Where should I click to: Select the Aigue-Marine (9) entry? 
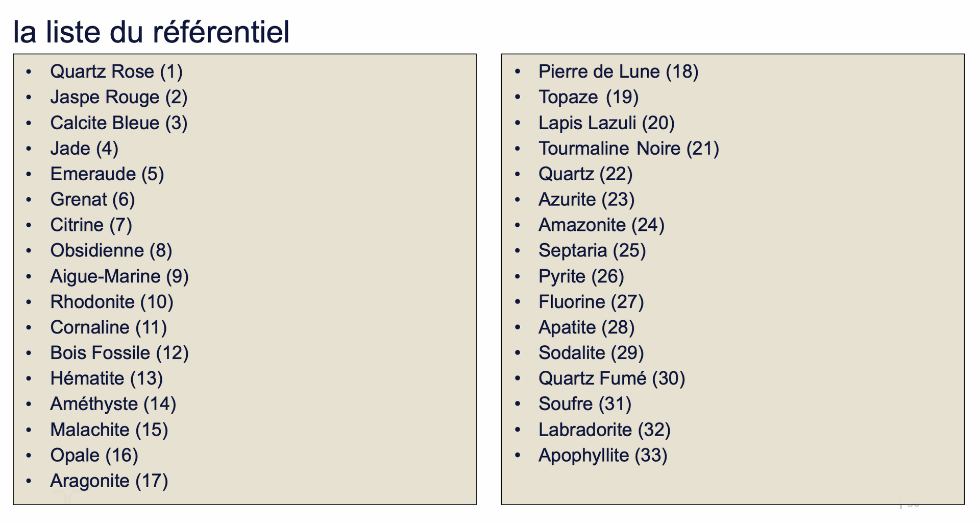[x=119, y=276]
